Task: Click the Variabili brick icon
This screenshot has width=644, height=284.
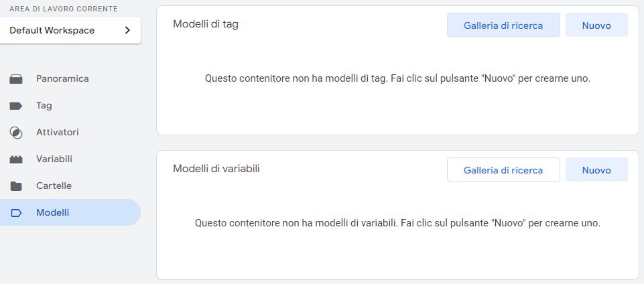Action: (x=17, y=159)
